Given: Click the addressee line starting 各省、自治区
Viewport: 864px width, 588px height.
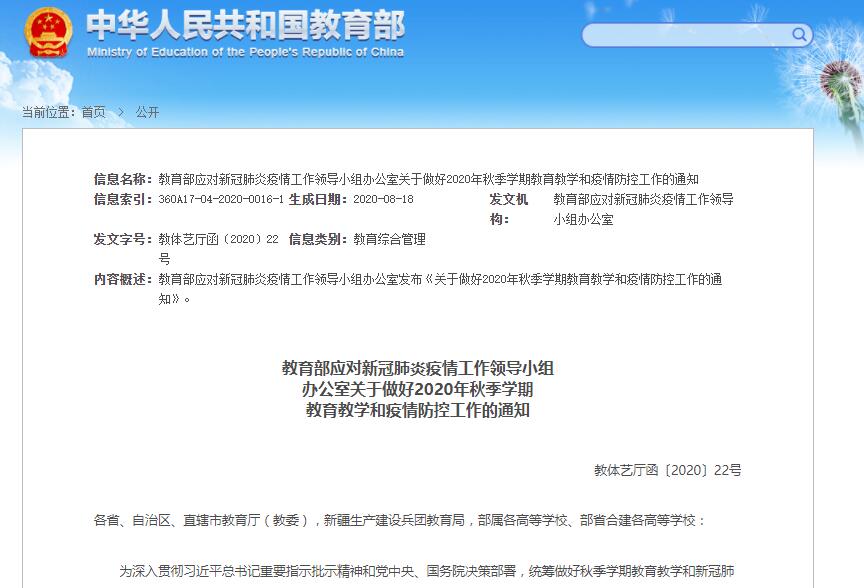Looking at the screenshot, I should (400, 520).
